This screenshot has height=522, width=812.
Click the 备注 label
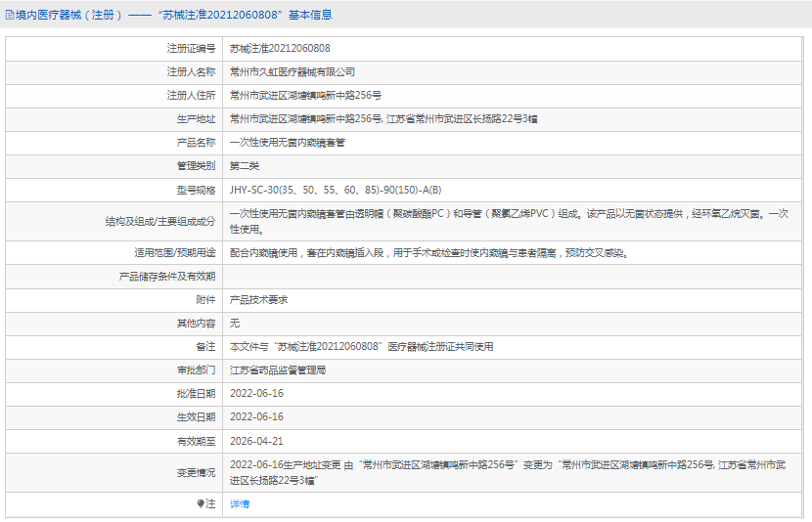tap(205, 347)
